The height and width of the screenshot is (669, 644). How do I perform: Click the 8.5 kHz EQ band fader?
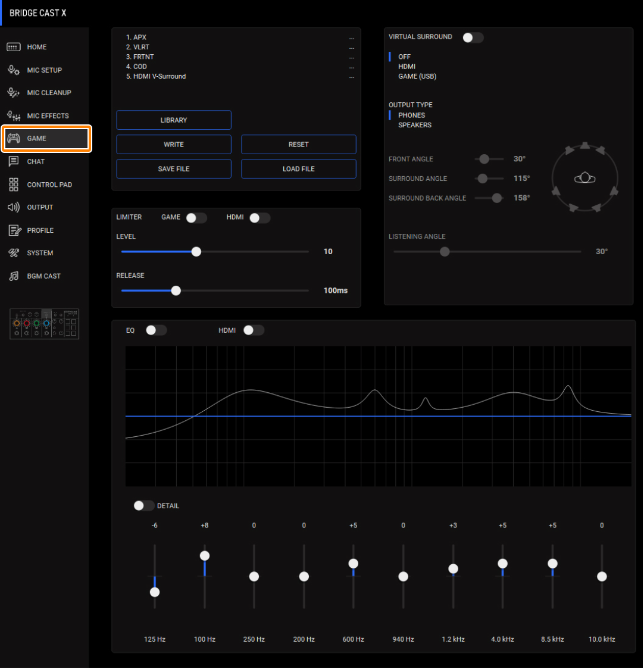click(x=553, y=564)
